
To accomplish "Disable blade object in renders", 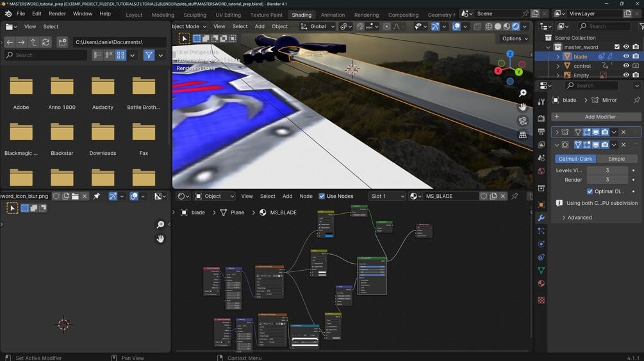I will [x=636, y=56].
